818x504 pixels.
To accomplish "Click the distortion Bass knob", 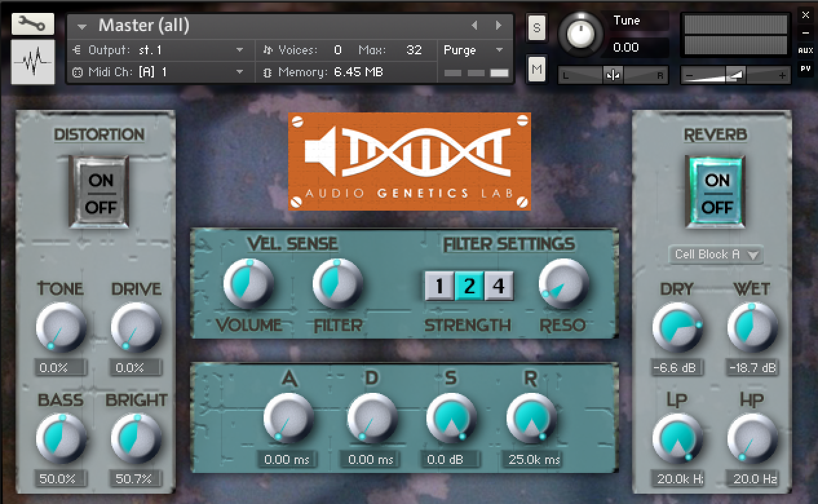I will (60, 439).
